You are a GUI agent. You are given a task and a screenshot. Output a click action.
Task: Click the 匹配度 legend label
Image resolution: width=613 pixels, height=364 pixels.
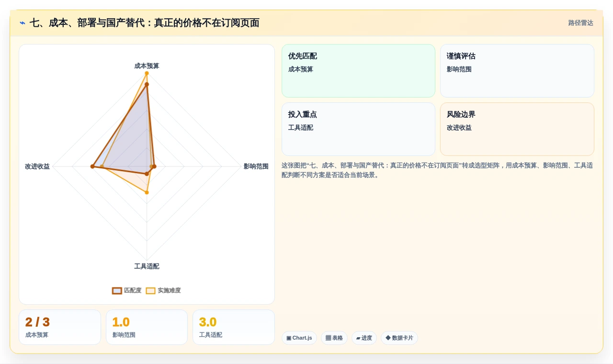click(133, 291)
